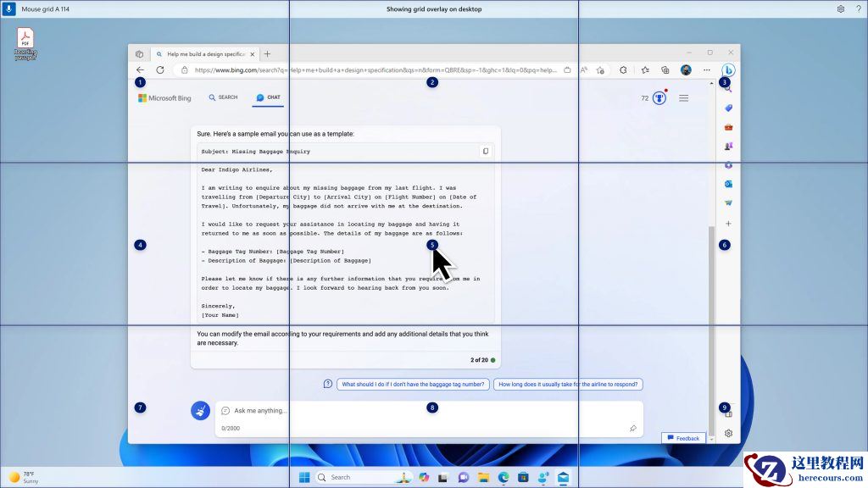Start a new topic via the broom icon
This screenshot has width=868, height=488.
point(201,411)
